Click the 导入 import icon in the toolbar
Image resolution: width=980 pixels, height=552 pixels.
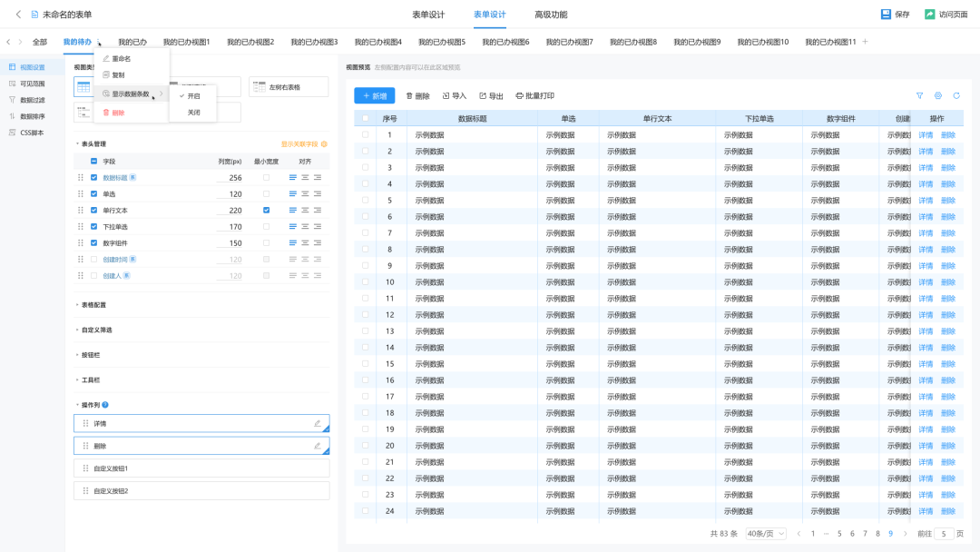pyautogui.click(x=445, y=94)
